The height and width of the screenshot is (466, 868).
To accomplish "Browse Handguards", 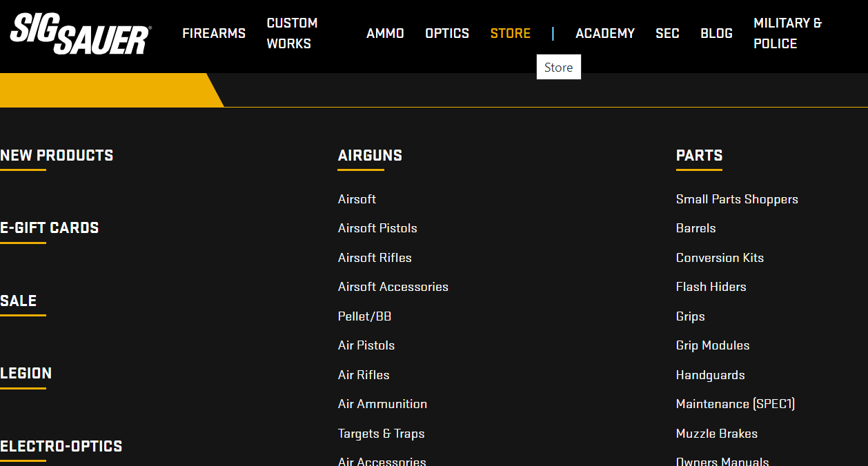I will [711, 375].
